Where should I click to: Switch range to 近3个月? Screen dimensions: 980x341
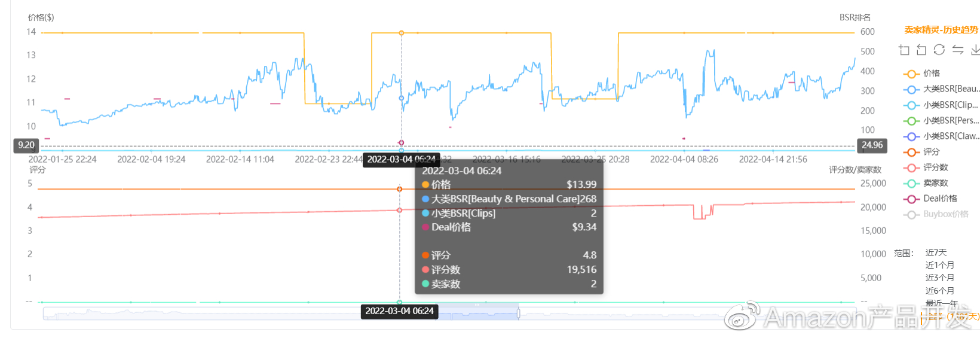939,278
